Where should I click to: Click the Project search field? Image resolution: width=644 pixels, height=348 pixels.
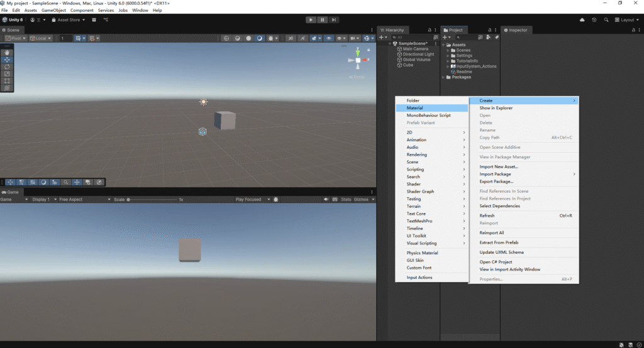pyautogui.click(x=466, y=37)
